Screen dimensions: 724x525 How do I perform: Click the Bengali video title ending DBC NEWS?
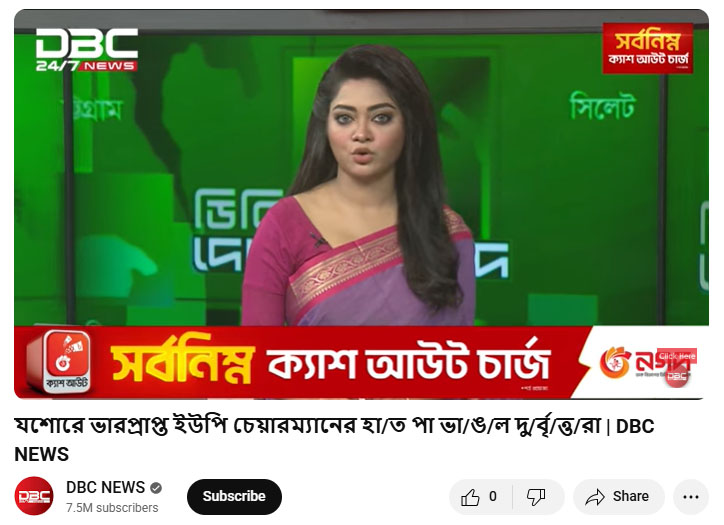pyautogui.click(x=334, y=440)
